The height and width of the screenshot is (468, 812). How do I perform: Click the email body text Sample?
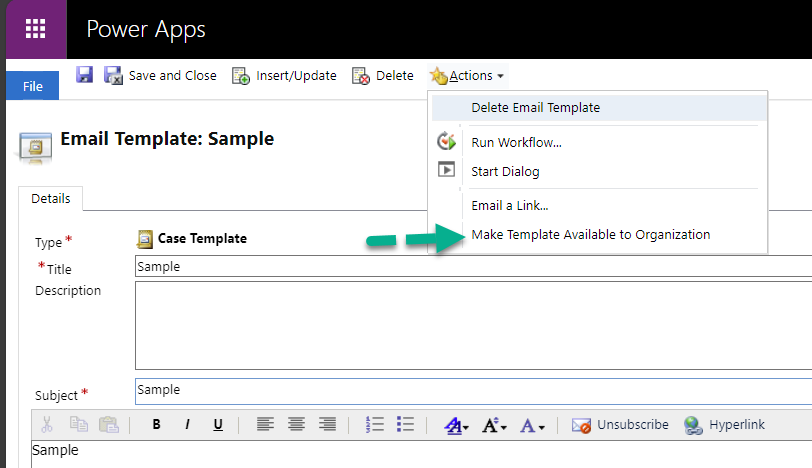coord(55,450)
